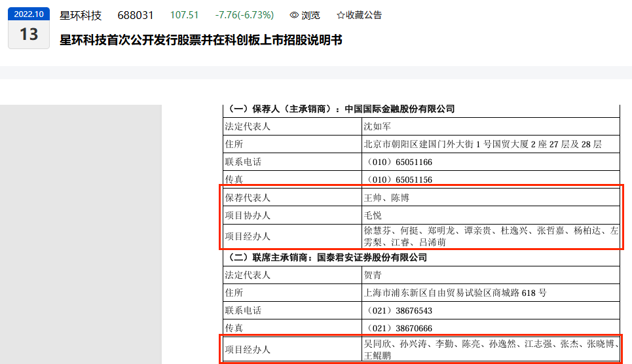Select the 传真 label for （021）38670666

click(234, 328)
